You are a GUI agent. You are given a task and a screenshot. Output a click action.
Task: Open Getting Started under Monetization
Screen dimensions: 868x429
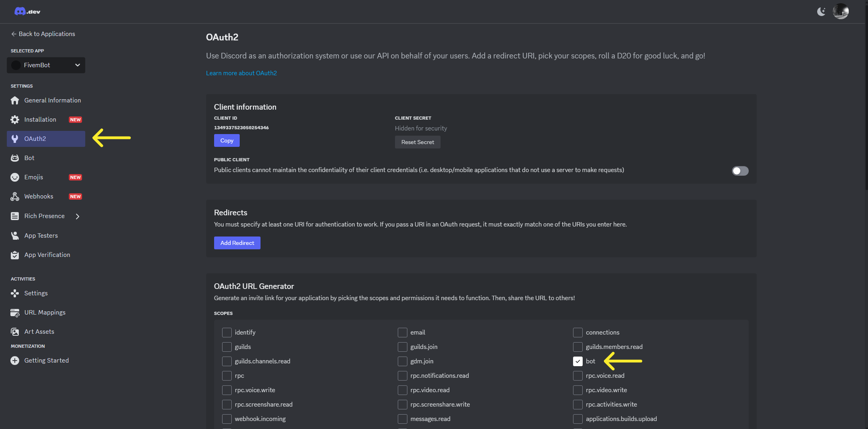click(46, 360)
